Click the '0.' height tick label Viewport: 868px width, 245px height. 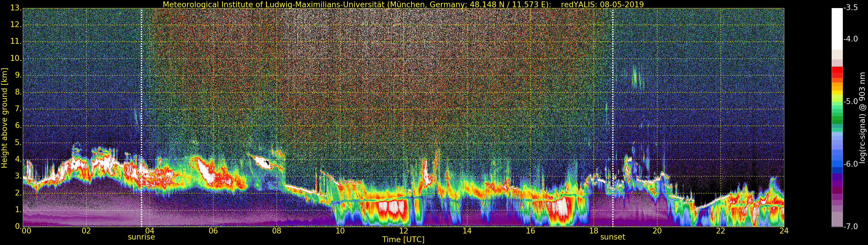[x=18, y=226]
